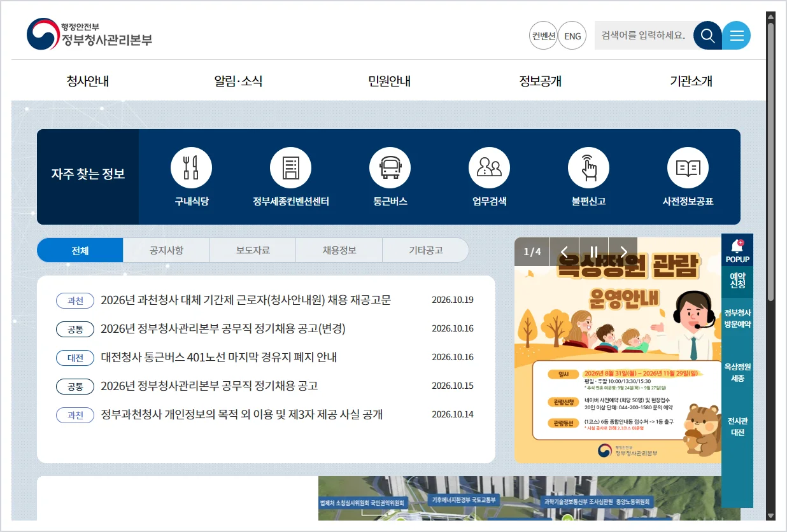The image size is (787, 532).
Task: Open the 정보공개 main menu
Action: point(540,81)
